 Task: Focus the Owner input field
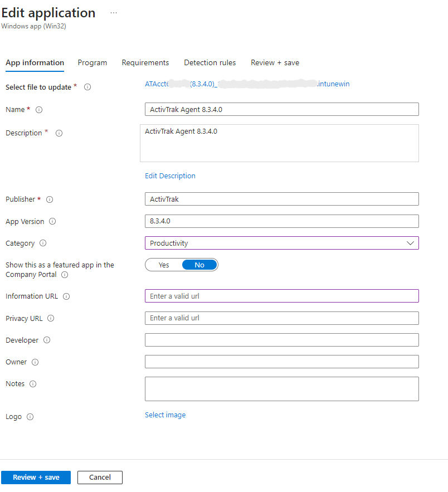pyautogui.click(x=282, y=362)
